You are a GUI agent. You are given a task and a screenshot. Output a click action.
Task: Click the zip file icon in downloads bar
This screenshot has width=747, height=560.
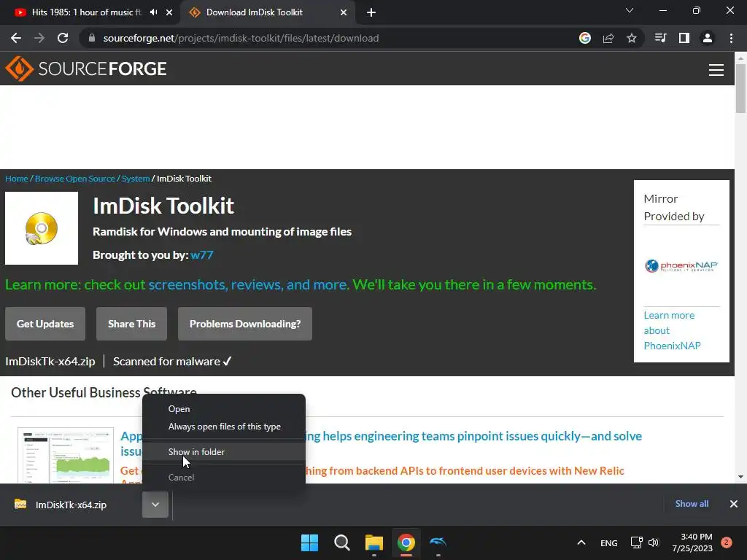click(x=20, y=505)
